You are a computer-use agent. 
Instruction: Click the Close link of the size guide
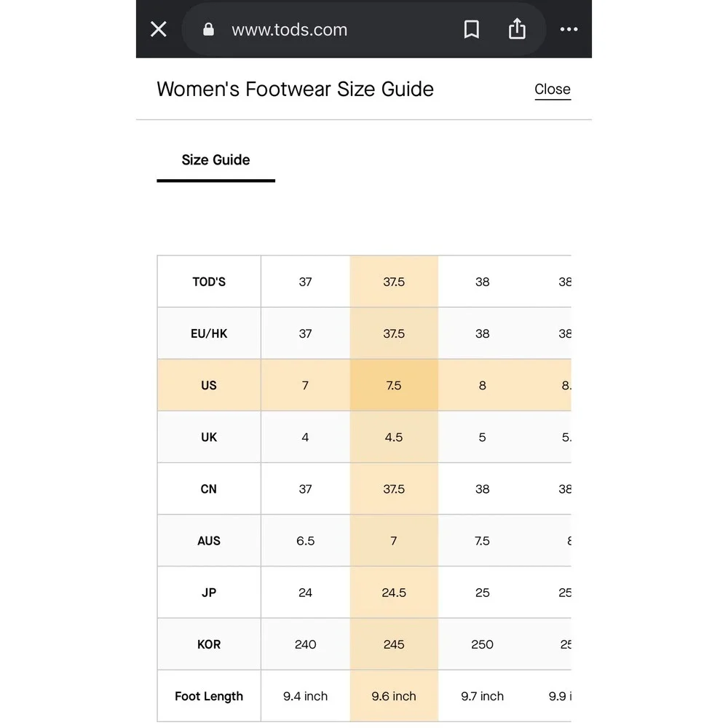click(553, 89)
